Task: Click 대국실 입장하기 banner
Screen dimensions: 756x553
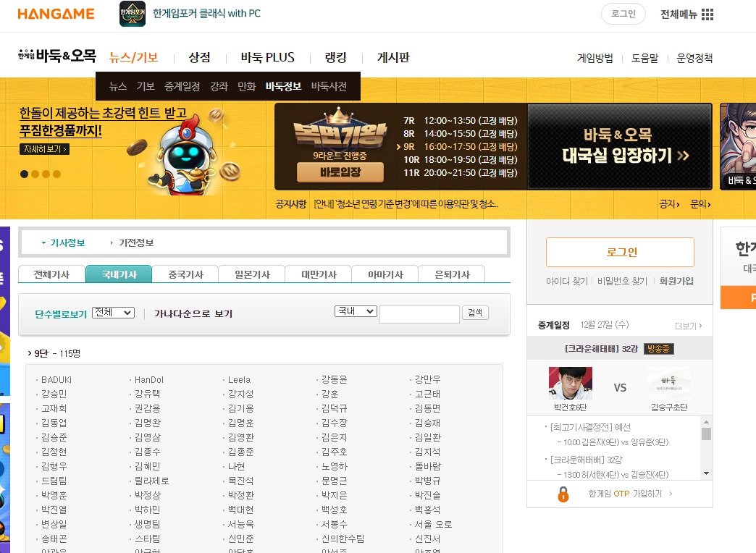Action: [x=620, y=146]
